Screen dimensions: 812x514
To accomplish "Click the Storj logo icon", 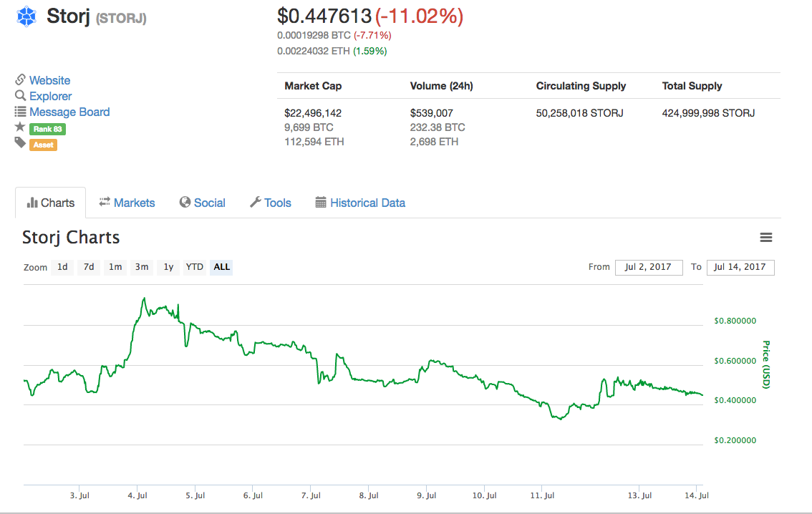I will [26, 16].
